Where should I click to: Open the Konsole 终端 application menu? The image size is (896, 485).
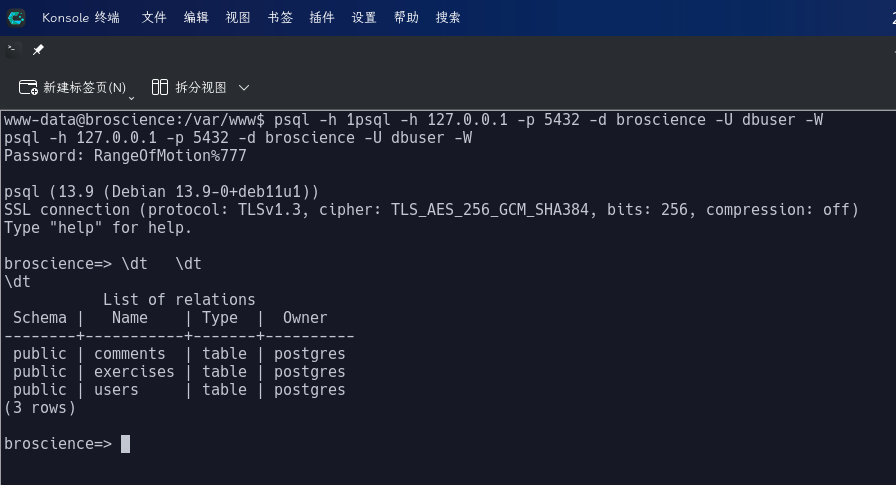[81, 18]
